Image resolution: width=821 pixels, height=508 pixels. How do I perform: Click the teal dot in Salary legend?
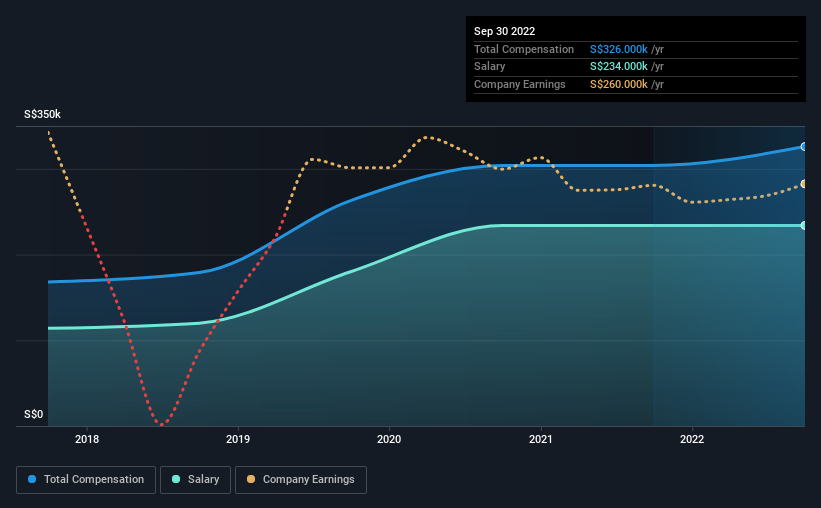point(176,479)
